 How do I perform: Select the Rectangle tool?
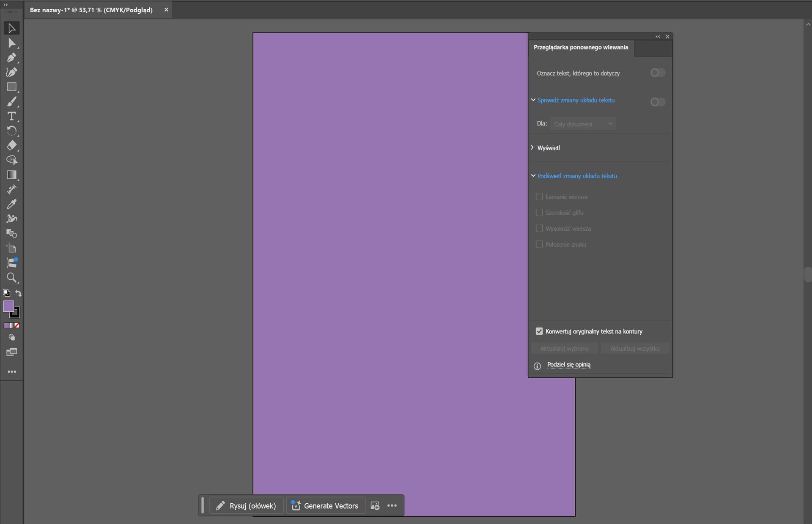point(11,87)
